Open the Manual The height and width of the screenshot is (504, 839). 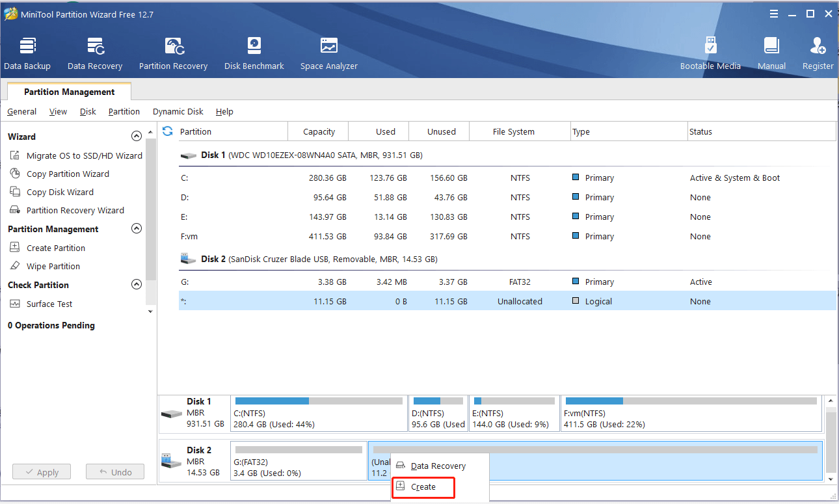pyautogui.click(x=771, y=54)
